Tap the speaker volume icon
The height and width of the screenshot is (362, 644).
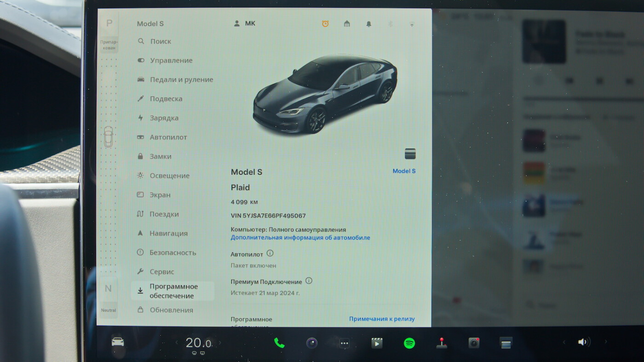(x=584, y=342)
